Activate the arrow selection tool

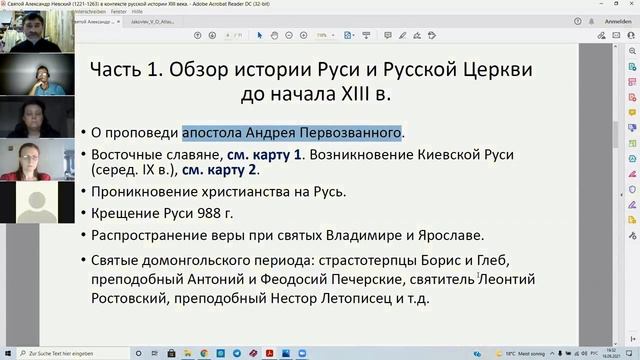tap(260, 36)
